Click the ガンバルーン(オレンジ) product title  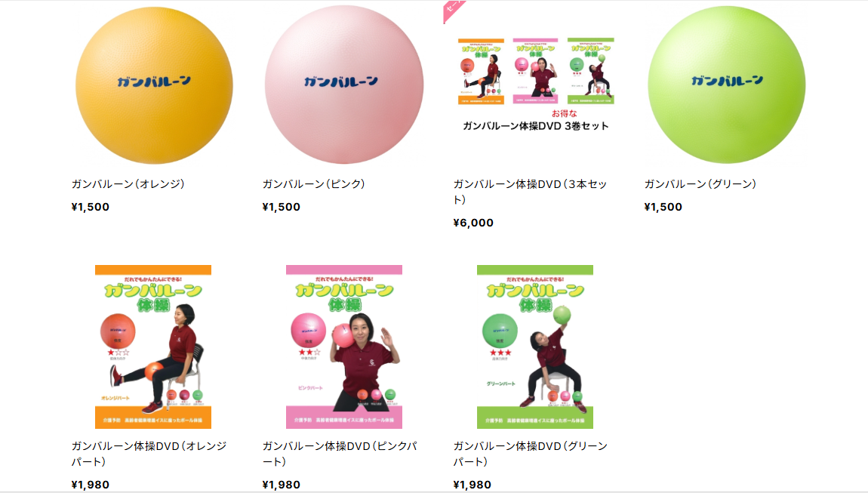point(128,184)
